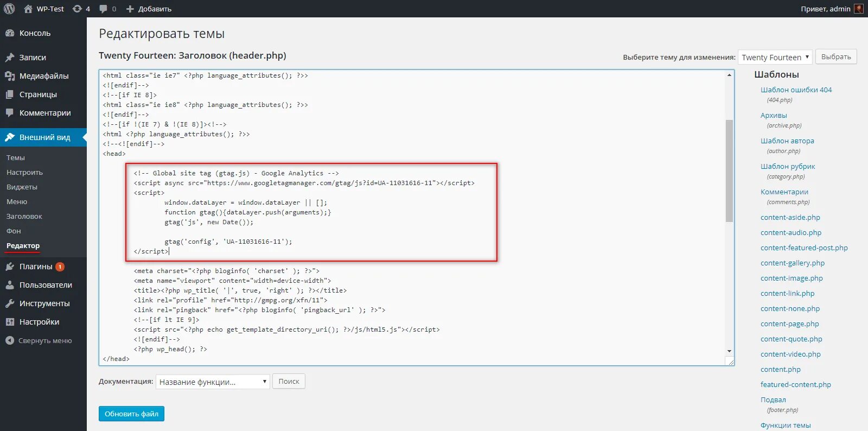This screenshot has width=868, height=431.
Task: Open content-video.php template
Action: pos(790,354)
